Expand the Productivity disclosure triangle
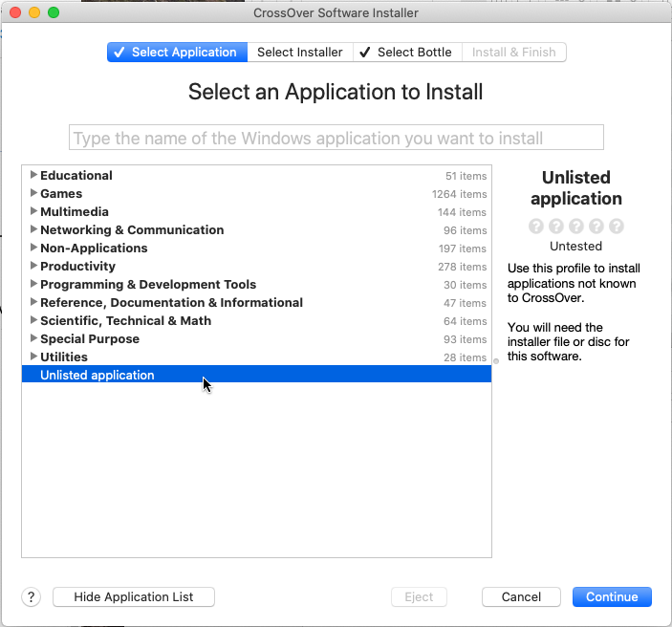Viewport: 672px width, 627px height. coord(33,266)
